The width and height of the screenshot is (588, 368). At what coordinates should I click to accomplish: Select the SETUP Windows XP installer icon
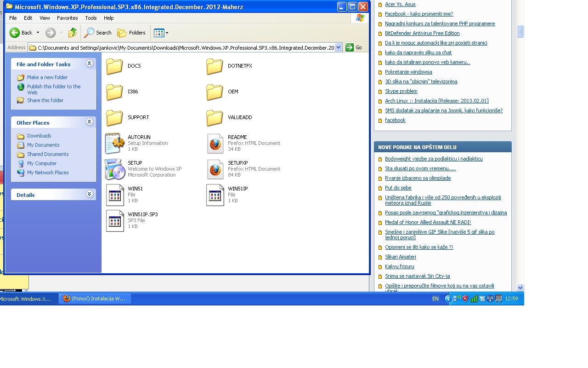[114, 169]
